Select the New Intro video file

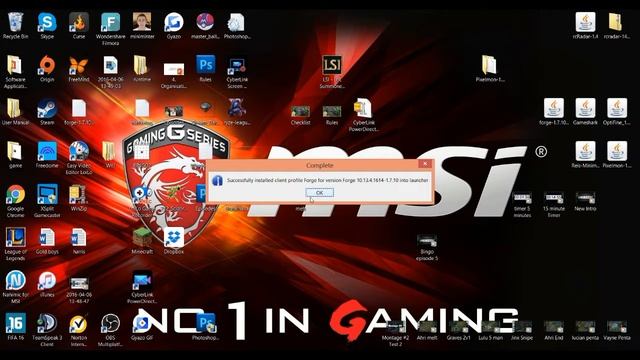tap(585, 202)
